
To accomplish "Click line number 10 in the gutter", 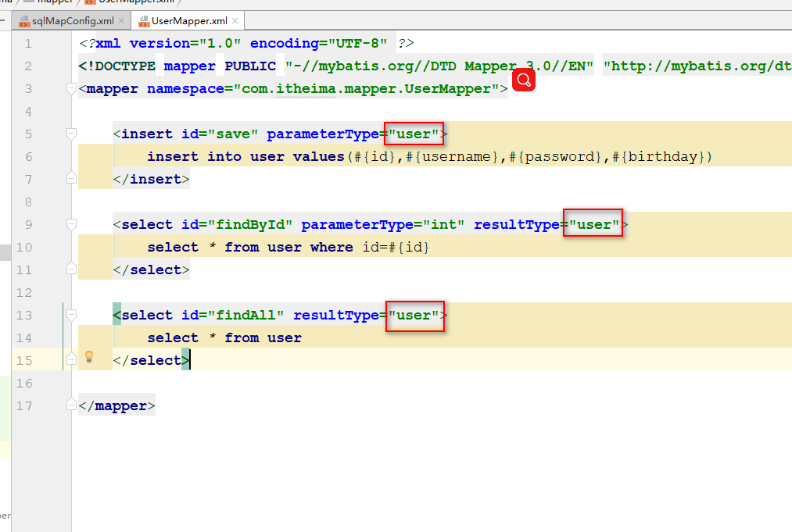I will [x=23, y=248].
